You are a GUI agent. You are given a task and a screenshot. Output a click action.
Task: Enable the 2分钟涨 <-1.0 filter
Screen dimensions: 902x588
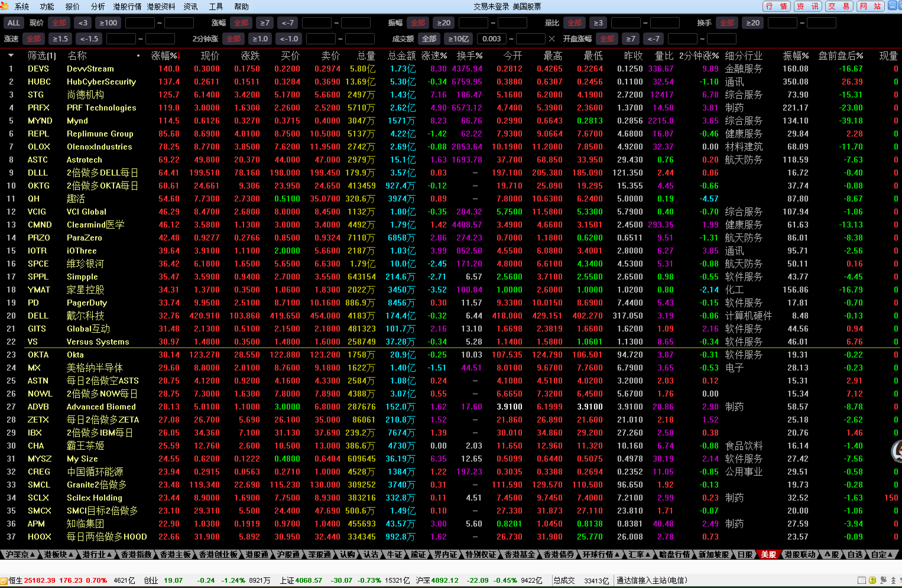pyautogui.click(x=289, y=39)
